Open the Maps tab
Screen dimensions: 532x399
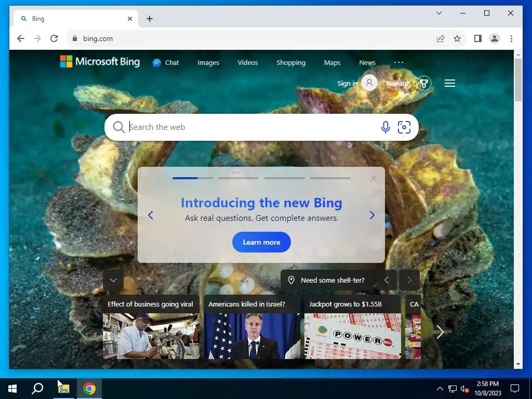(332, 63)
